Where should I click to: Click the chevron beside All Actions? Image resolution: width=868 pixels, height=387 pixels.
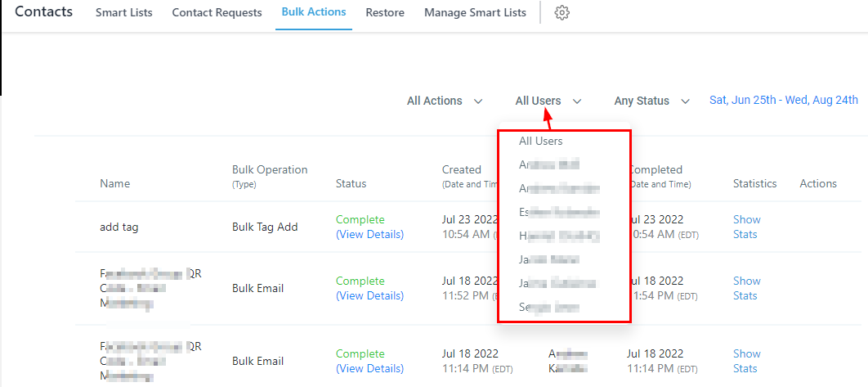tap(478, 101)
